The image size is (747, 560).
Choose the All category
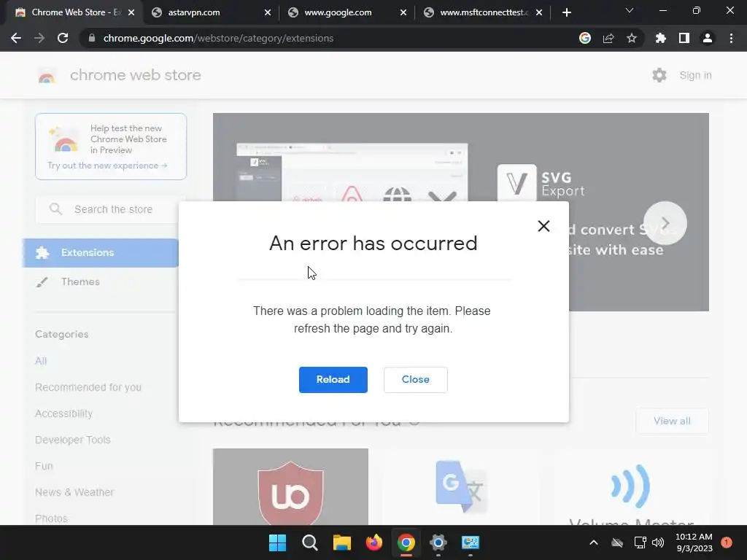click(41, 361)
